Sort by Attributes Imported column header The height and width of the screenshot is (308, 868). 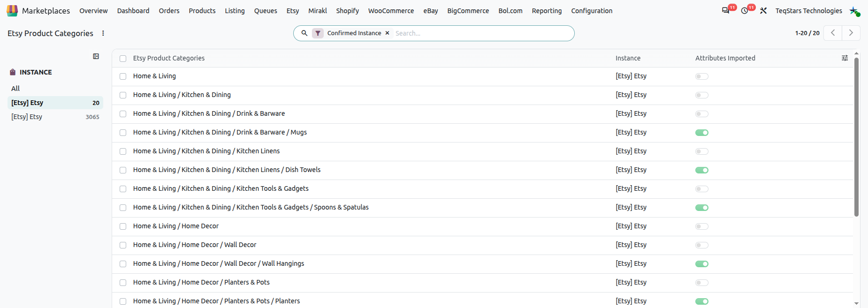(x=725, y=58)
